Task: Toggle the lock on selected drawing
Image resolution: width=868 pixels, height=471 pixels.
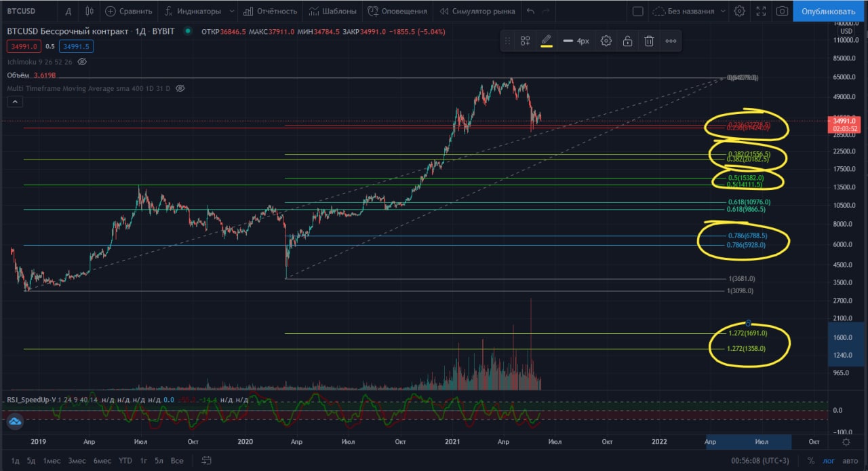Action: point(627,41)
